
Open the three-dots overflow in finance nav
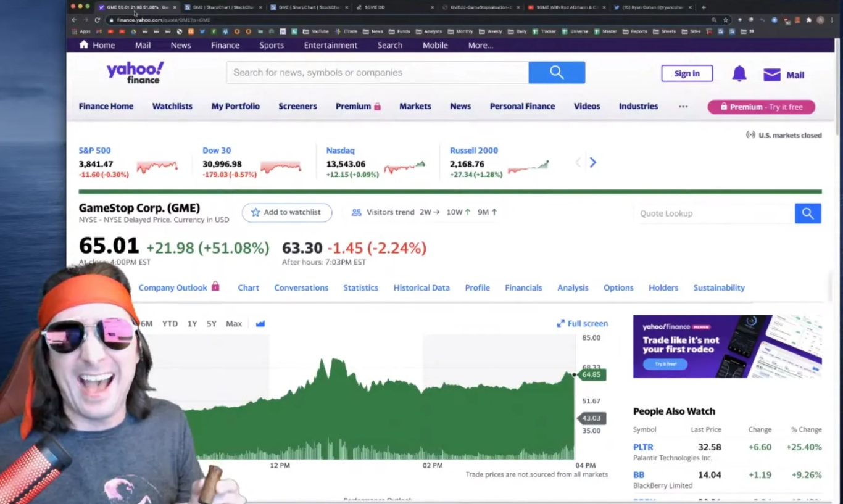[x=683, y=107]
